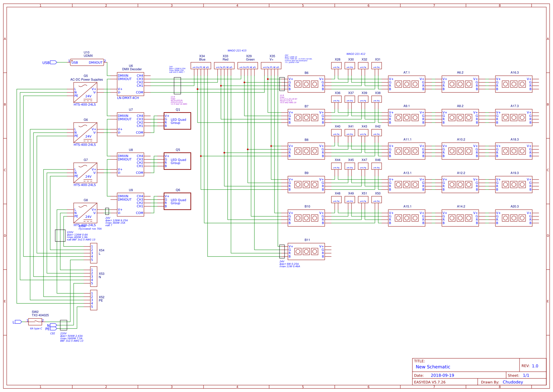Image resolution: width=553 pixels, height=392 pixels.
Task: Select the USB input port symbol
Action: point(54,62)
